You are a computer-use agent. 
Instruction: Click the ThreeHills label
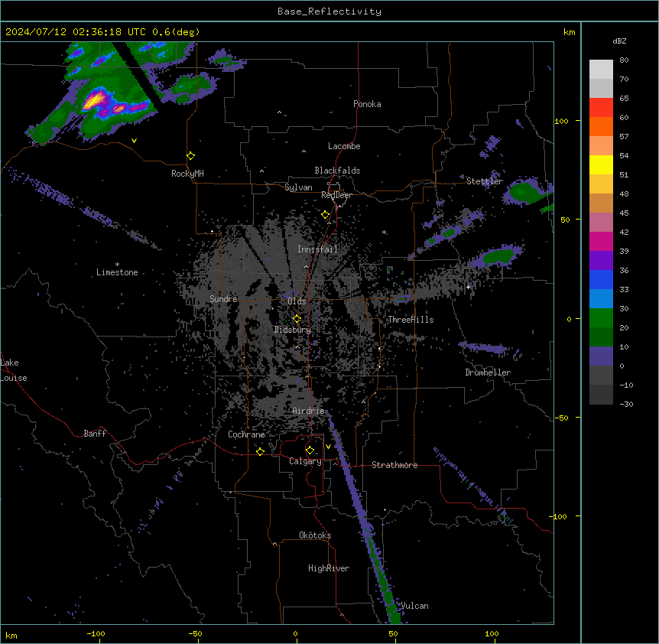411,320
